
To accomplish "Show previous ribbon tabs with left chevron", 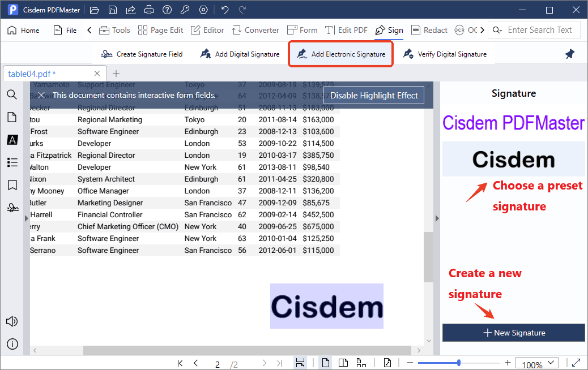I will click(x=90, y=30).
